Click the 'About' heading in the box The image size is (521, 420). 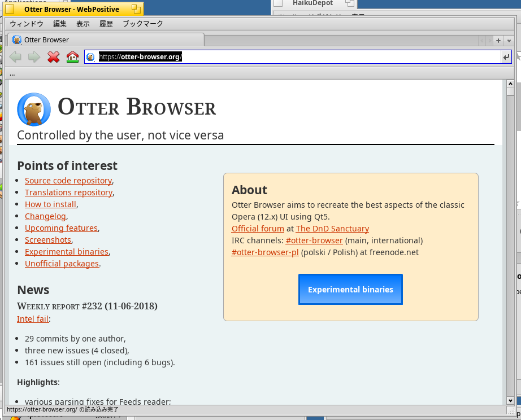249,190
